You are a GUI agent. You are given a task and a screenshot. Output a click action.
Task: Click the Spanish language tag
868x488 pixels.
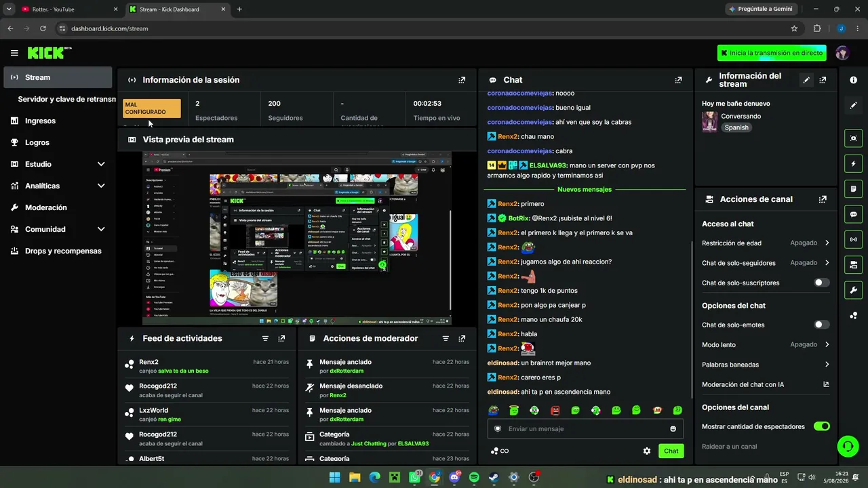point(736,127)
